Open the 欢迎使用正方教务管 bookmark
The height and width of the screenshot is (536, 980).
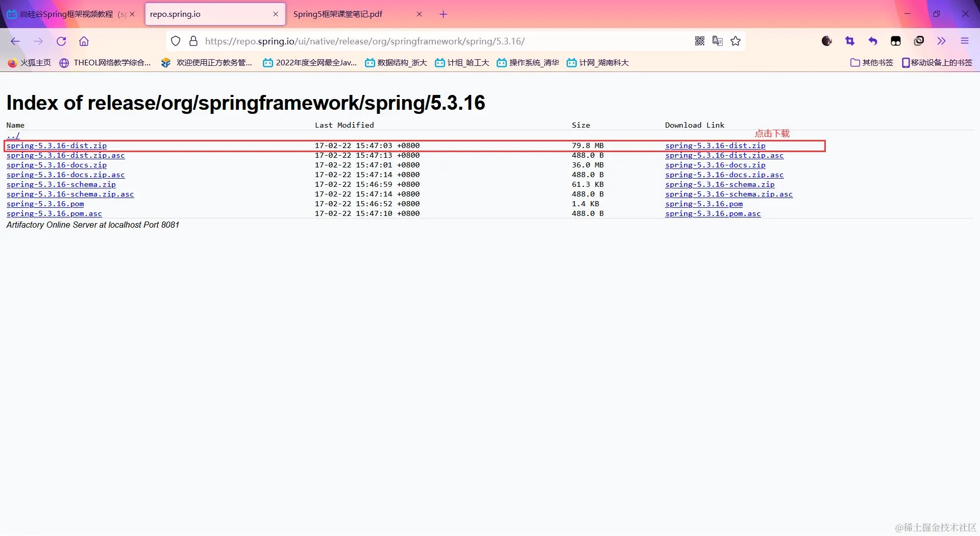(207, 63)
